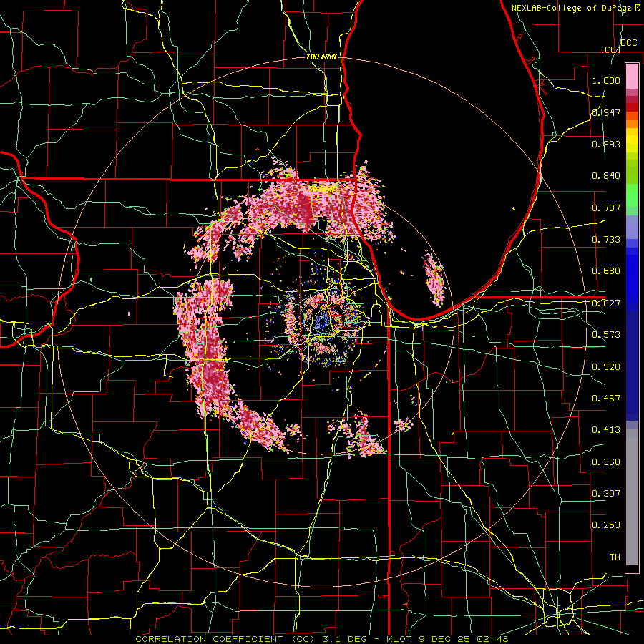
Task: Click the 0.840 scale value
Action: (606, 176)
